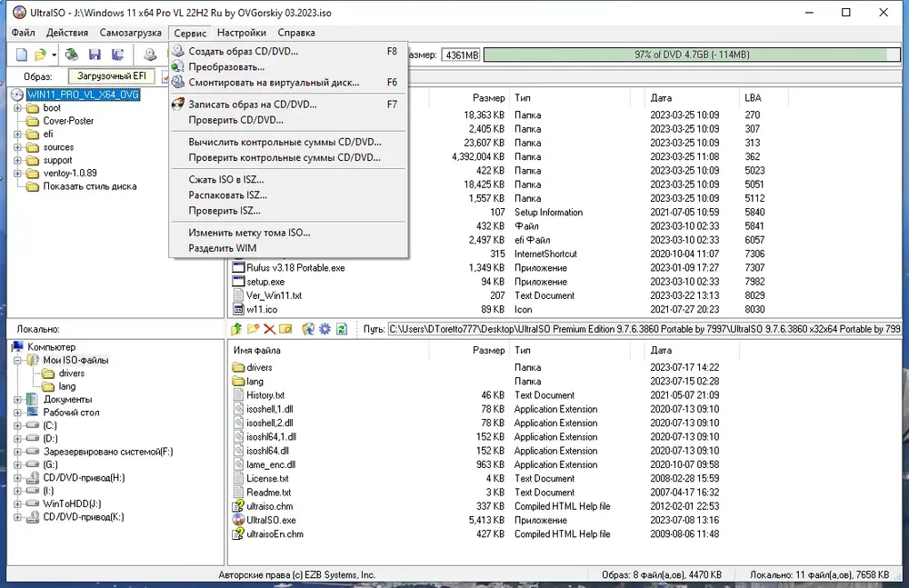Open the Самозагрузка menu
This screenshot has width=909, height=588.
coord(130,33)
